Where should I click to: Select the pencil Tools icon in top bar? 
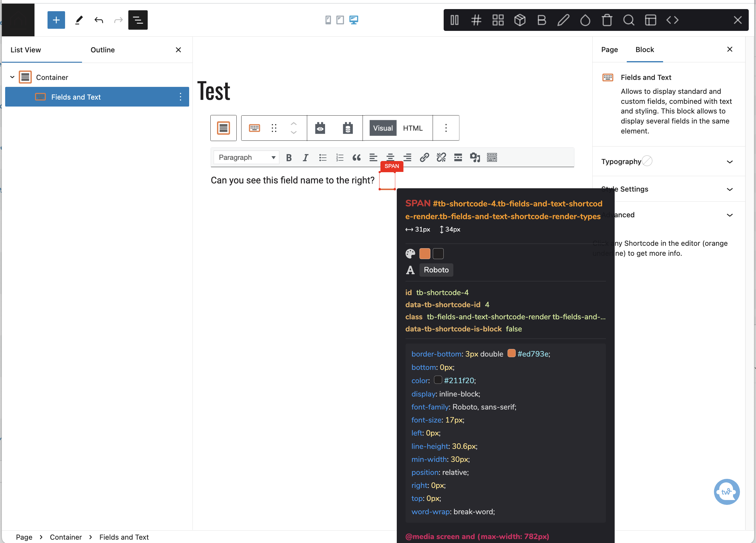click(x=79, y=20)
